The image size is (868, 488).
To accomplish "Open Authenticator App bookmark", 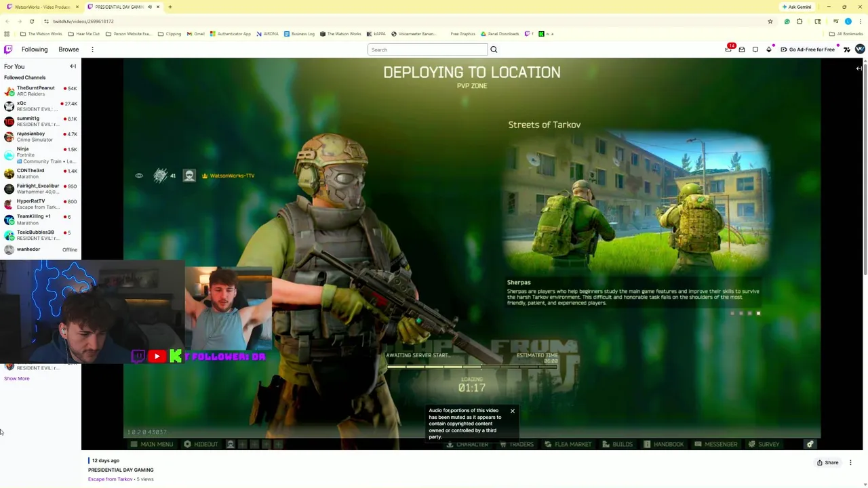I will coord(231,34).
